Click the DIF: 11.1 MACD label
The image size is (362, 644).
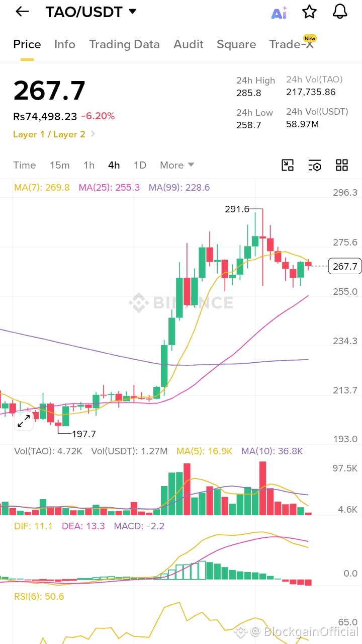point(33,526)
